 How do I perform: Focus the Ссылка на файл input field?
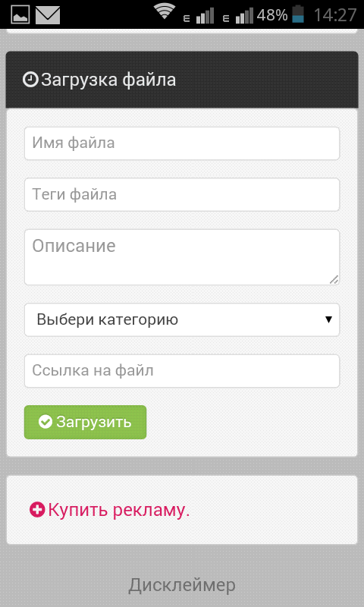182,371
